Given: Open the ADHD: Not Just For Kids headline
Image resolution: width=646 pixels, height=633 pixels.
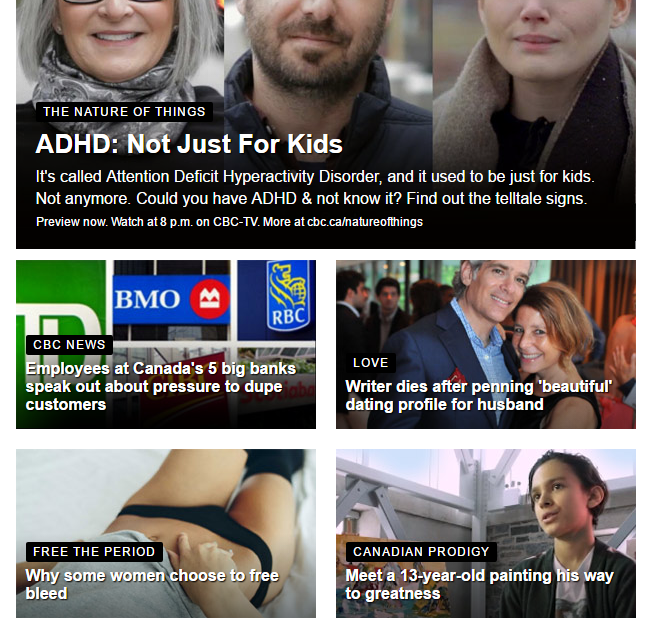Looking at the screenshot, I should (x=189, y=144).
